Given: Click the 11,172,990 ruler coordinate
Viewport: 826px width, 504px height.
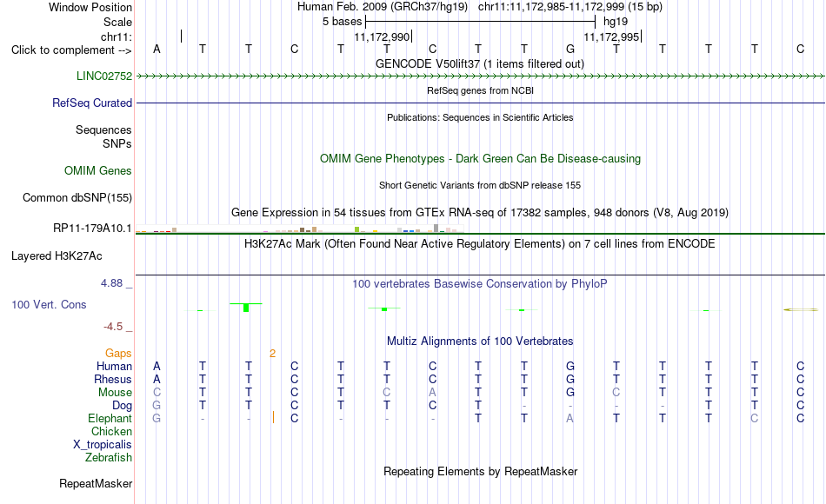Looking at the screenshot, I should point(382,36).
